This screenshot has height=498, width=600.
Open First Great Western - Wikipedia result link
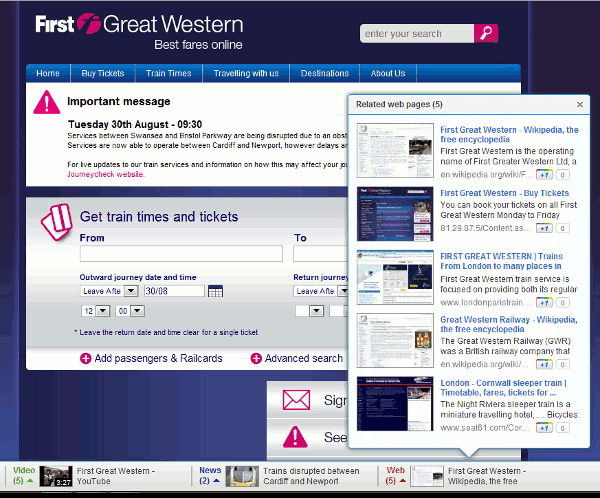509,135
